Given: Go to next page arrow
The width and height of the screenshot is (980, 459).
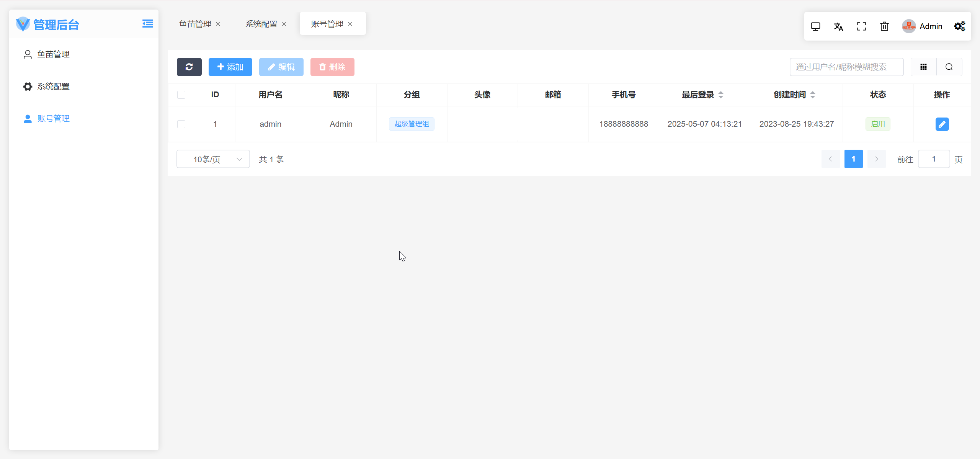Looking at the screenshot, I should [876, 159].
